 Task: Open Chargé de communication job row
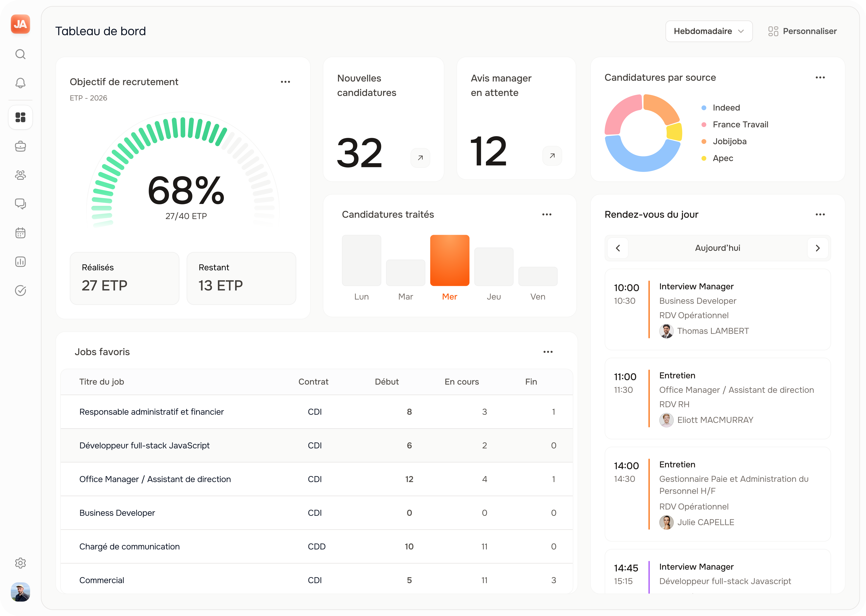[x=317, y=547]
